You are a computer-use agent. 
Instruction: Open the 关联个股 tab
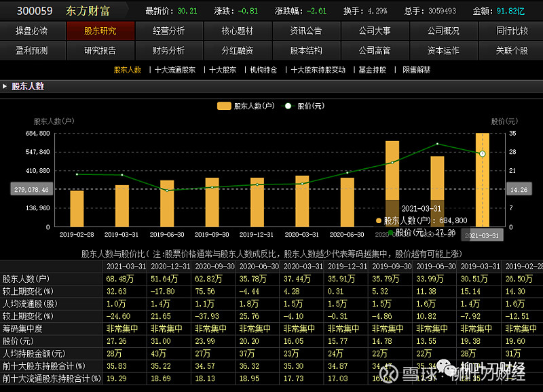pos(512,50)
